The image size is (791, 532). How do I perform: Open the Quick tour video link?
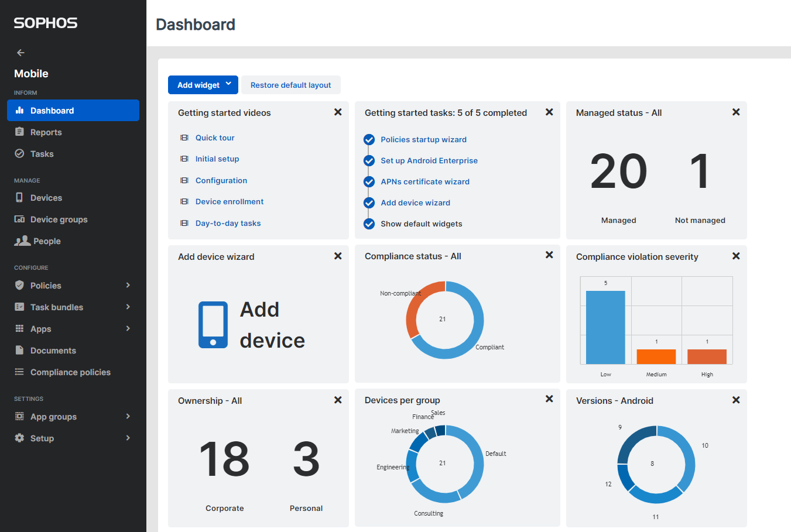(x=214, y=138)
